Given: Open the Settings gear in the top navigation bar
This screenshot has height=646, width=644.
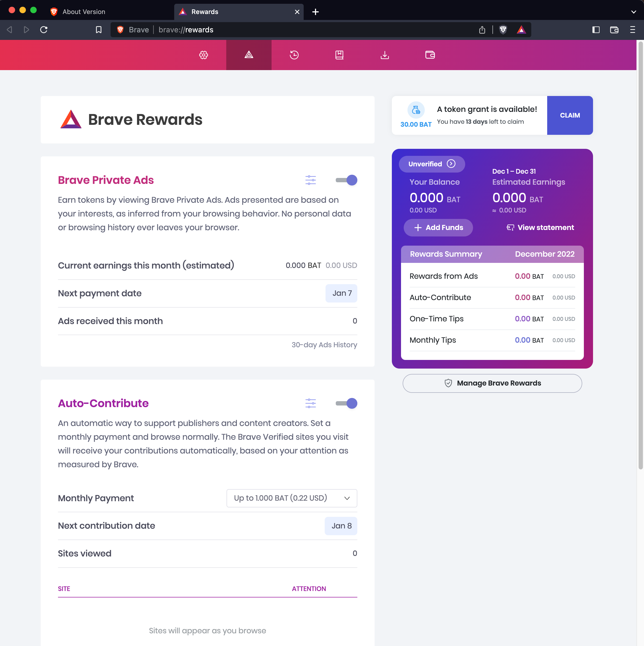Looking at the screenshot, I should coord(204,55).
